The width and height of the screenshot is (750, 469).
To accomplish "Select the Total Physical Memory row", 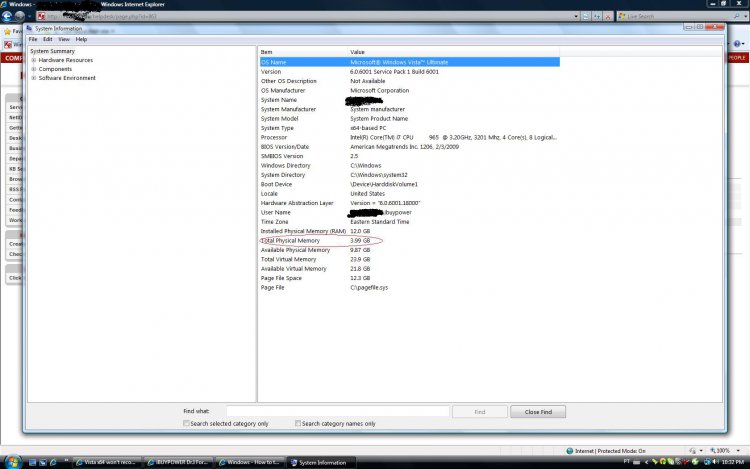I will click(409, 240).
